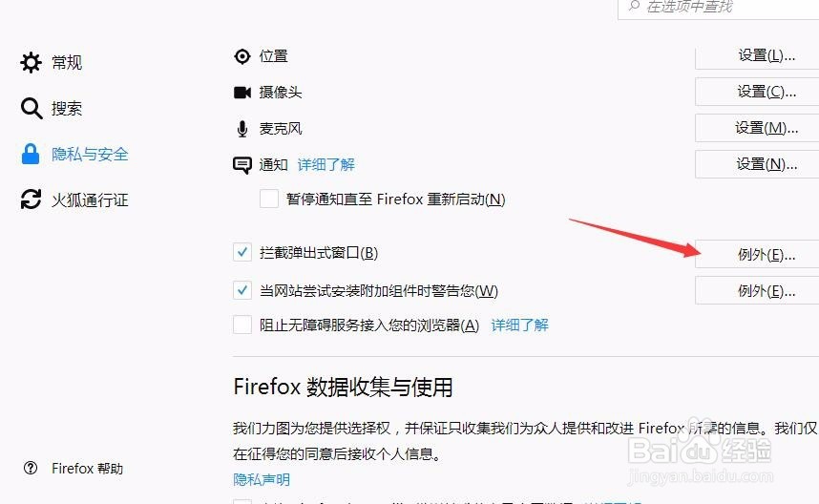Focus the 在选项中查找 search field

[x=718, y=8]
